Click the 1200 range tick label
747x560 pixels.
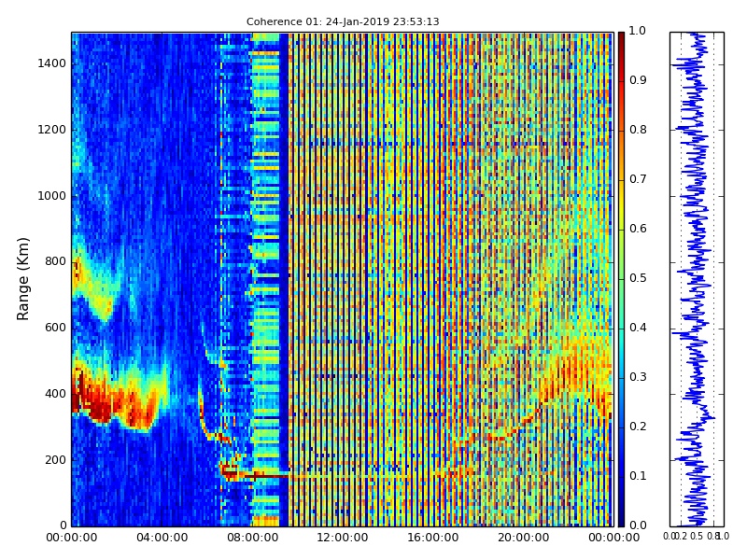tap(52, 130)
